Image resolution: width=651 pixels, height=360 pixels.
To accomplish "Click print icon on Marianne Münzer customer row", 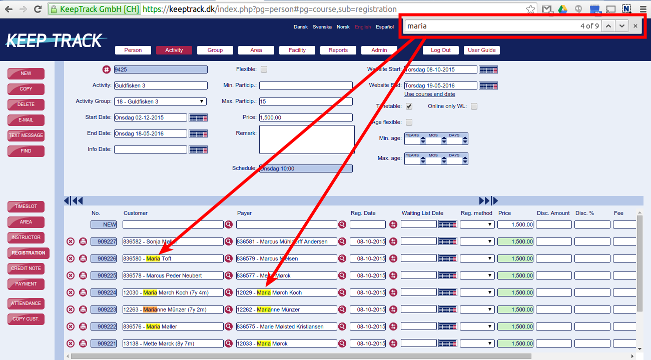I will point(83,309).
